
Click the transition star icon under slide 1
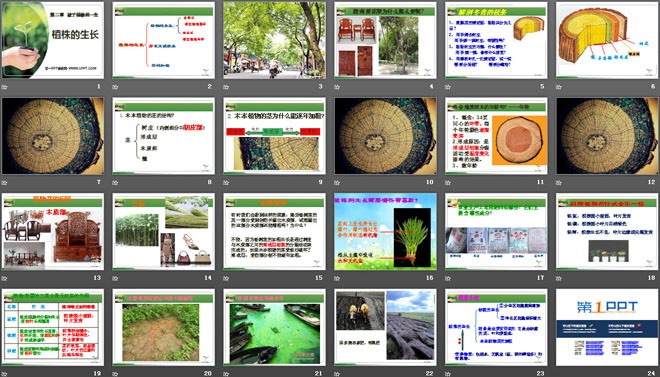(x=4, y=87)
